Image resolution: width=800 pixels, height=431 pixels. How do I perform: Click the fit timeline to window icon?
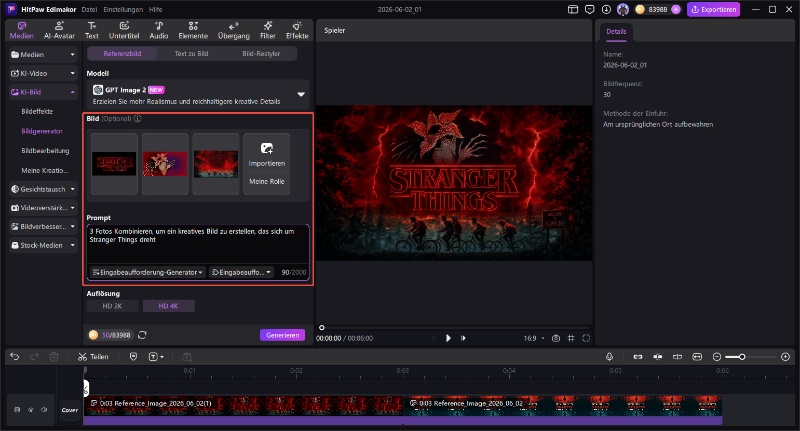point(697,357)
